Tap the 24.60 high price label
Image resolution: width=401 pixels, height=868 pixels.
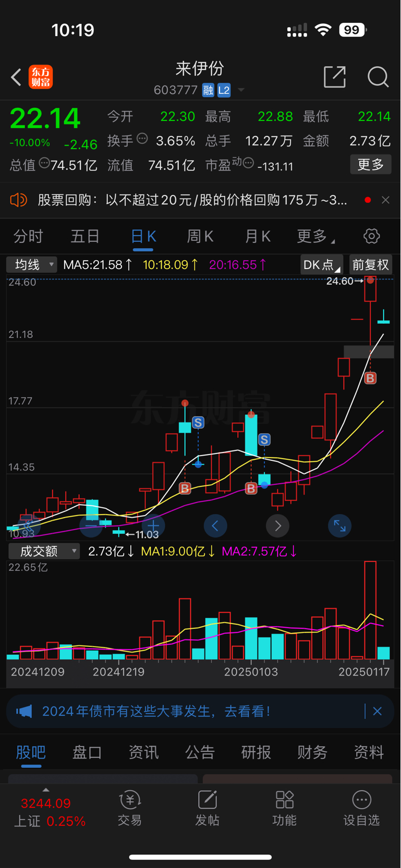pos(339,282)
